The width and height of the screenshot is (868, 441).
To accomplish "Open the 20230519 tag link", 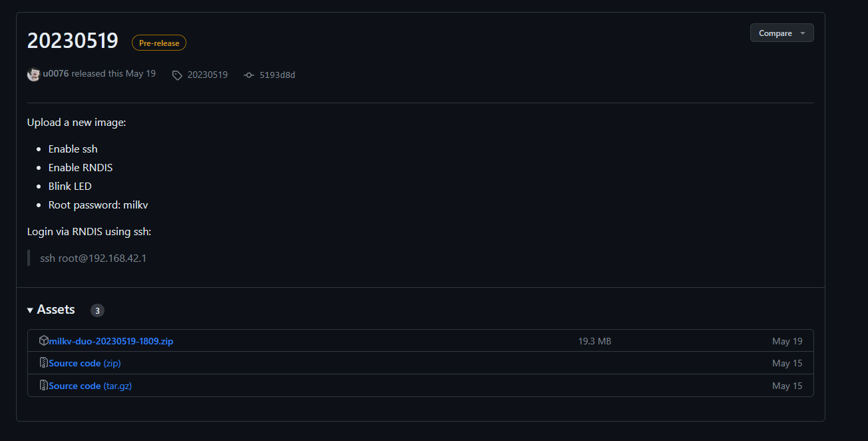I will tap(208, 75).
